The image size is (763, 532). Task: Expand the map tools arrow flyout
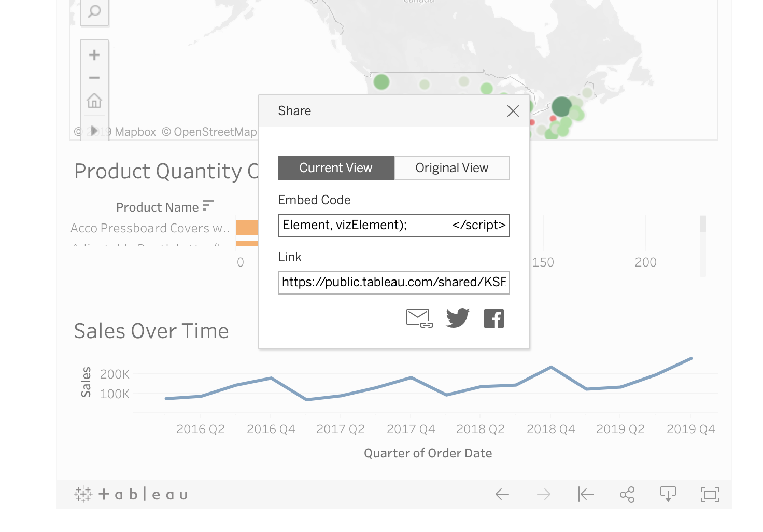pyautogui.click(x=94, y=130)
